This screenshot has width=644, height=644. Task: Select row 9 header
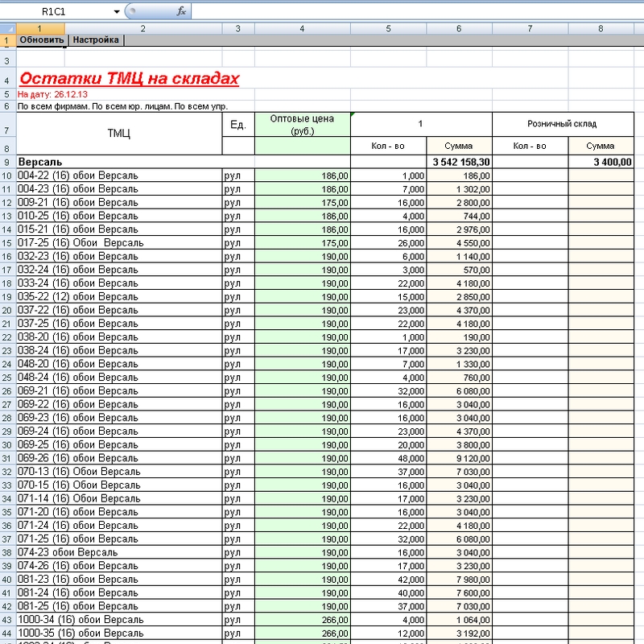(7, 162)
